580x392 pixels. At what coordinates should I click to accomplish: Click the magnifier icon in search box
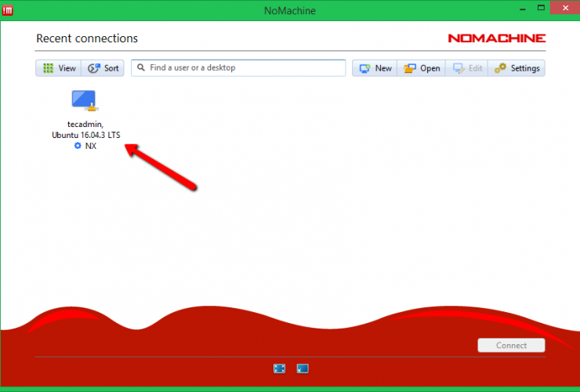click(141, 68)
